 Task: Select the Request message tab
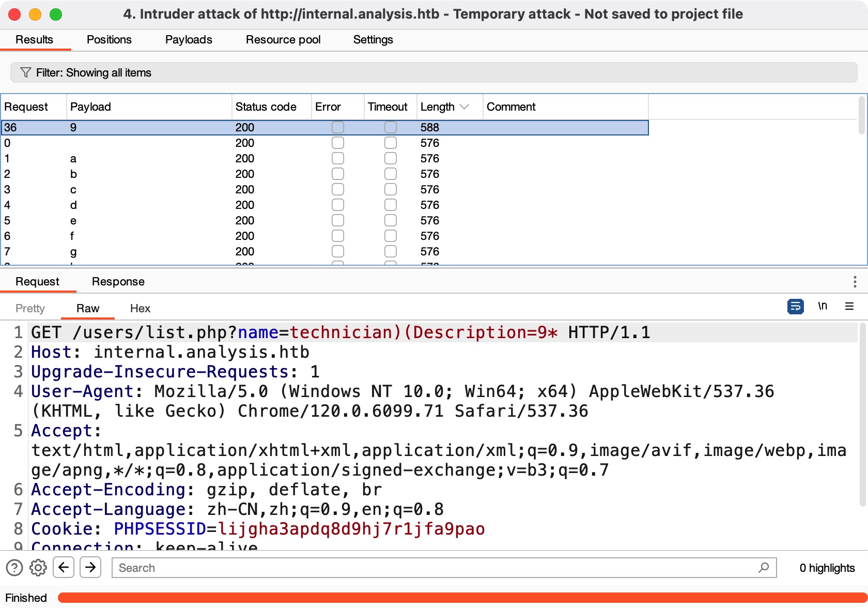[38, 282]
